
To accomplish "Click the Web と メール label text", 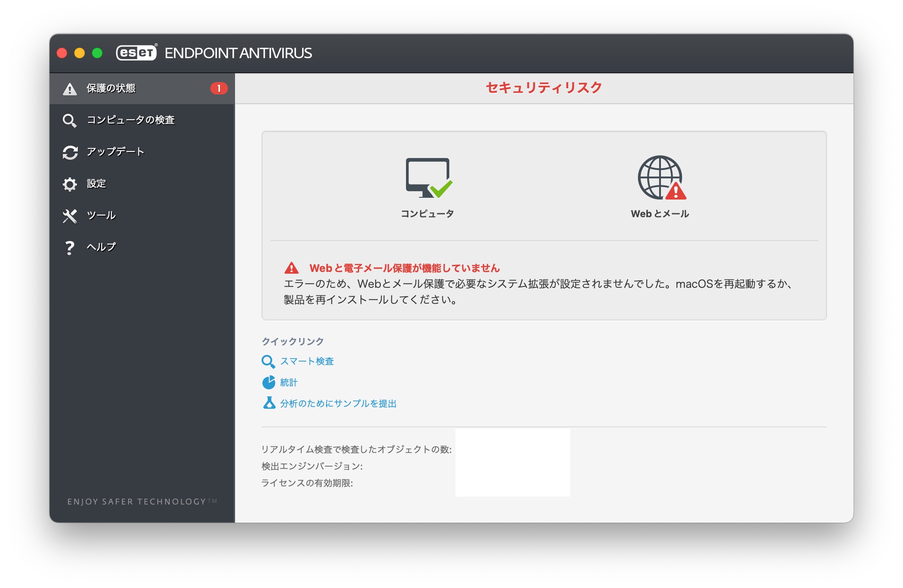I will 660,214.
